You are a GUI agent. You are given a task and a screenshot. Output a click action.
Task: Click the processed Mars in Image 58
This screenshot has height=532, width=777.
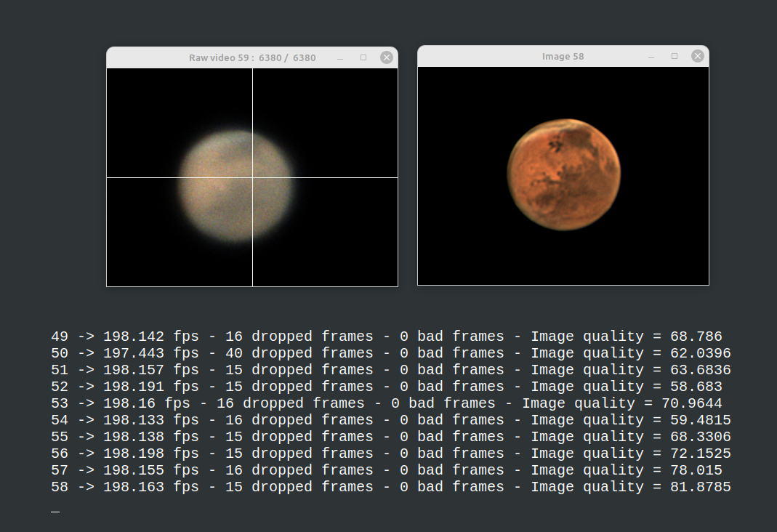564,174
